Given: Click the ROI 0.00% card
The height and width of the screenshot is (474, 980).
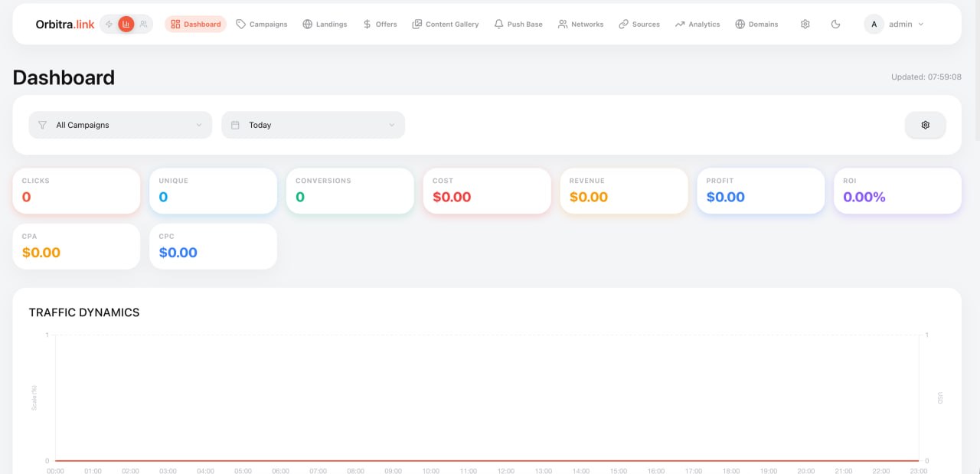Looking at the screenshot, I should coord(897,191).
